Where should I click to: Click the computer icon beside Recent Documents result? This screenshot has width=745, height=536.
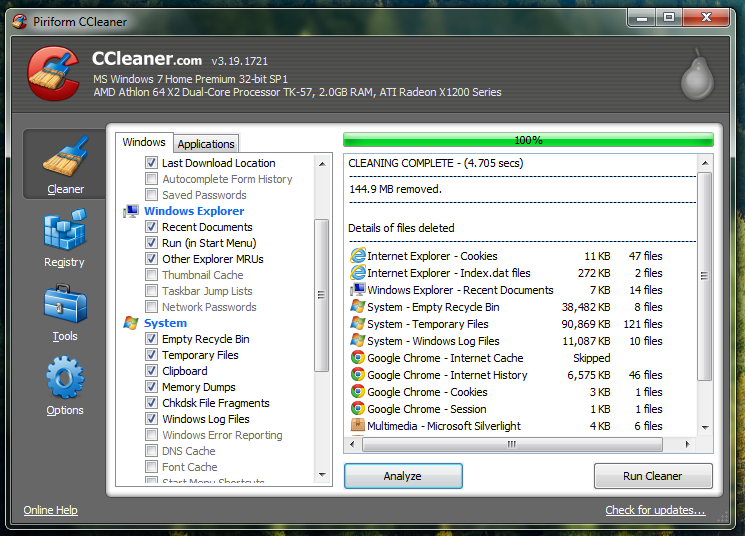357,290
